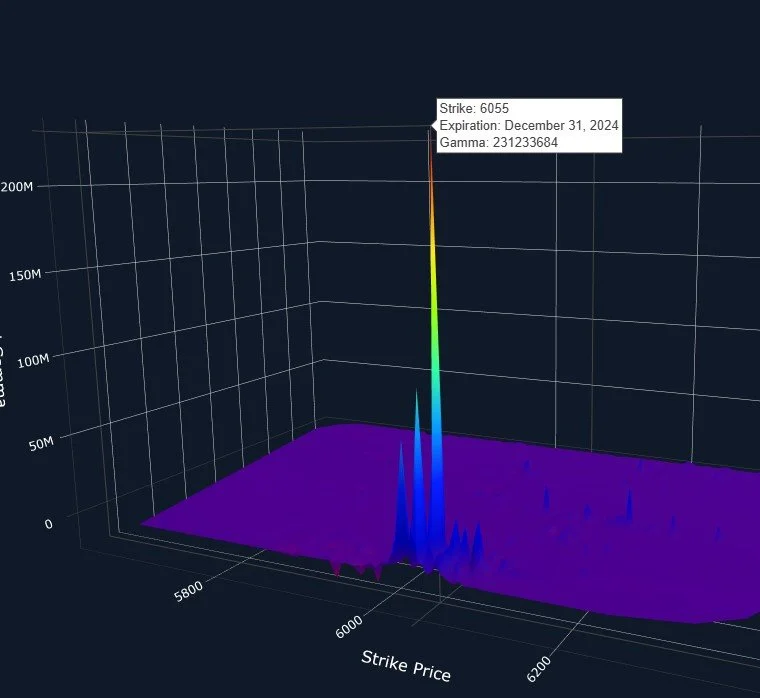The image size is (760, 698).
Task: Click the 5800 strike tick label
Action: click(189, 591)
